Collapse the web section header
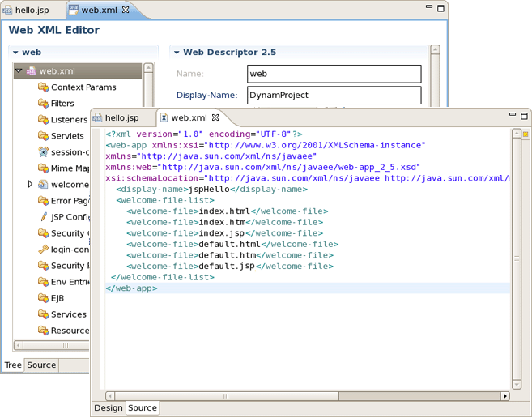Screen dimensions: 532x418 pyautogui.click(x=15, y=53)
